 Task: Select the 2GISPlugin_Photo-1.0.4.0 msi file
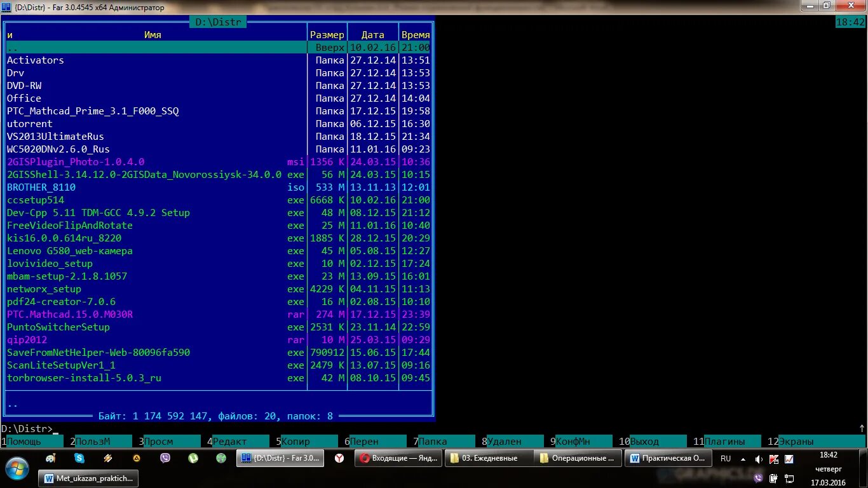(218, 162)
